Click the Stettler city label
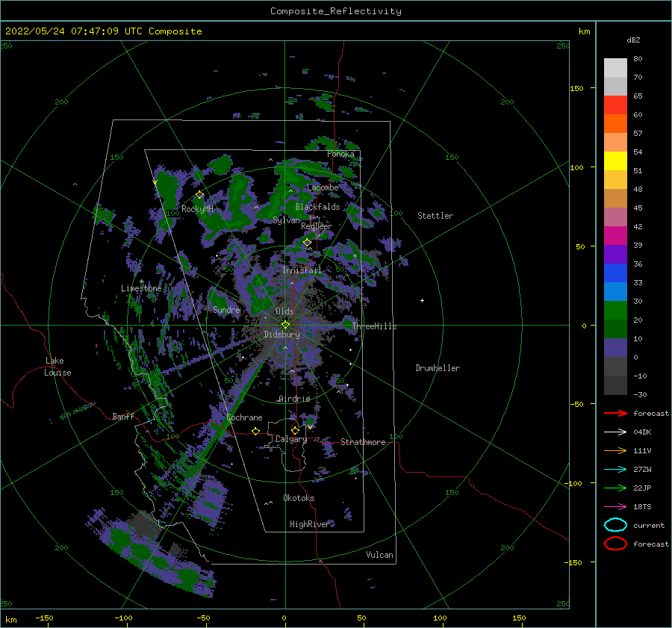The width and height of the screenshot is (672, 628). click(x=435, y=216)
